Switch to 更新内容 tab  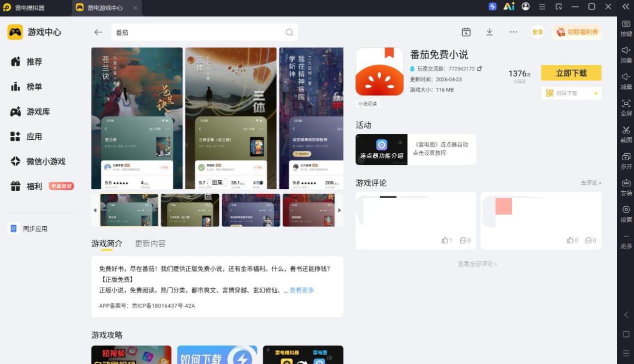[x=150, y=244]
